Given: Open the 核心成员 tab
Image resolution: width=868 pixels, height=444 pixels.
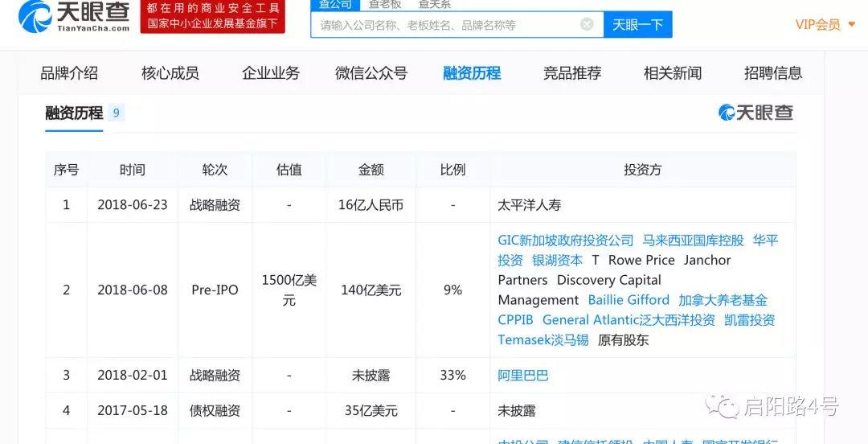Looking at the screenshot, I should pos(170,72).
